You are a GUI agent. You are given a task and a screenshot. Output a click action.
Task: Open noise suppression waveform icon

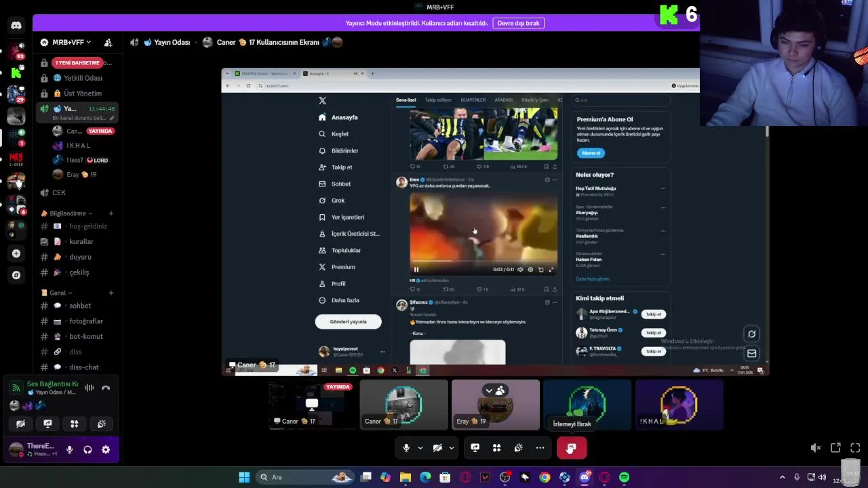(x=89, y=388)
